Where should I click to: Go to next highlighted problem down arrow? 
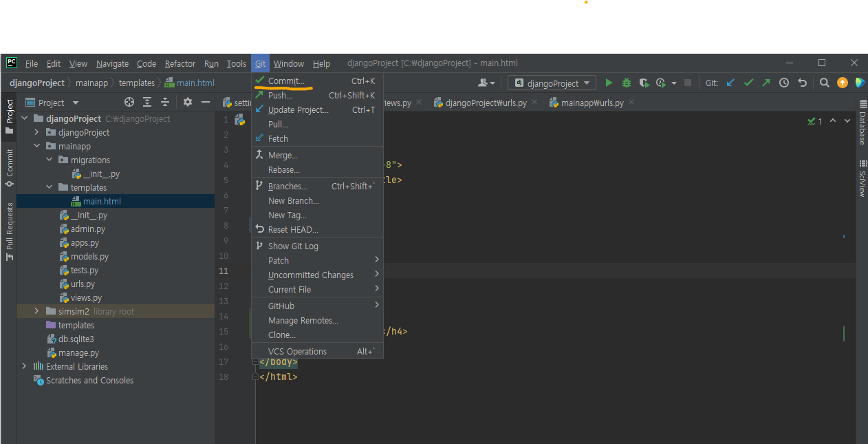click(849, 121)
